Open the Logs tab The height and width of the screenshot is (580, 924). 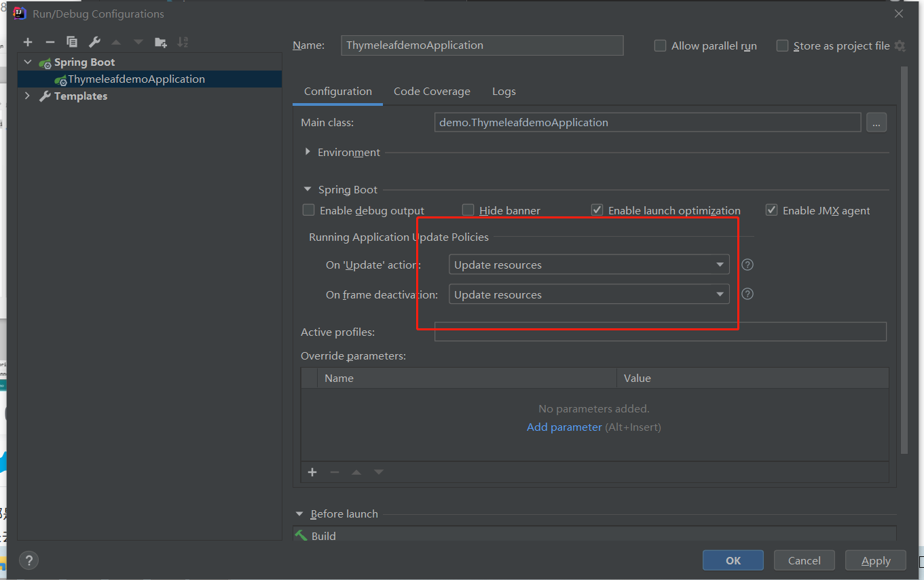point(504,92)
